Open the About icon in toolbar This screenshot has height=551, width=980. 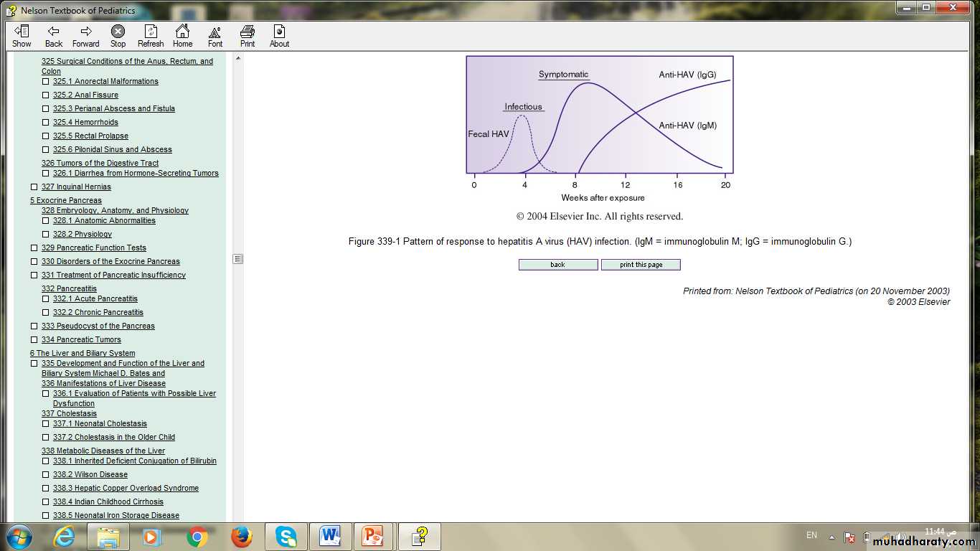(279, 35)
